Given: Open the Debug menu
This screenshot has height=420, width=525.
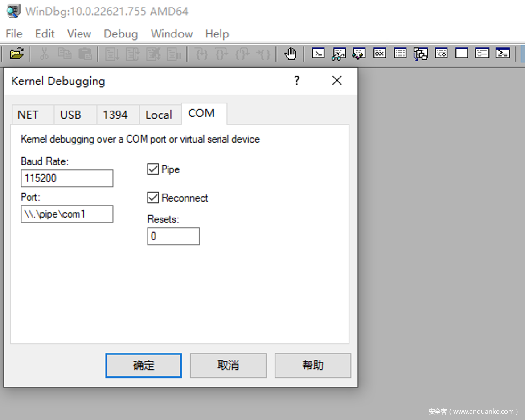Looking at the screenshot, I should 121,34.
